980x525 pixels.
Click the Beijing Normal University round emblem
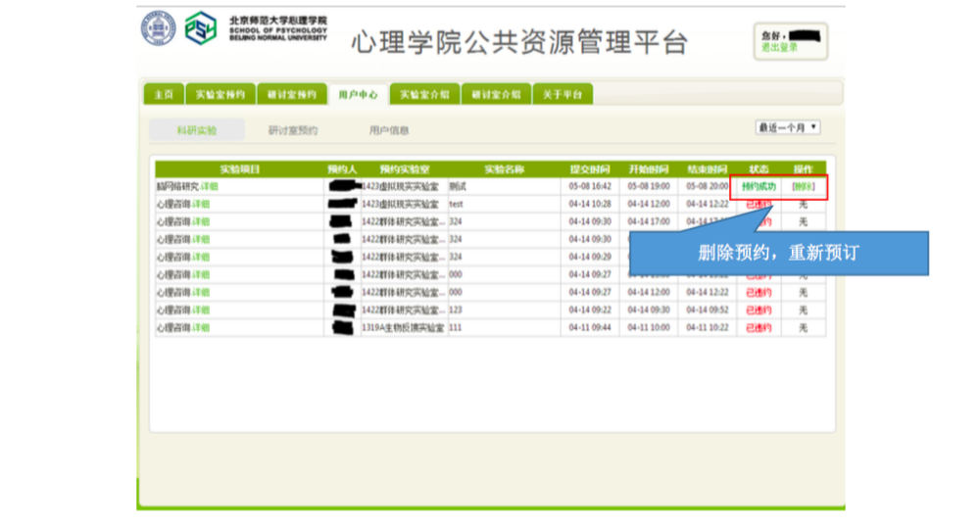click(158, 27)
